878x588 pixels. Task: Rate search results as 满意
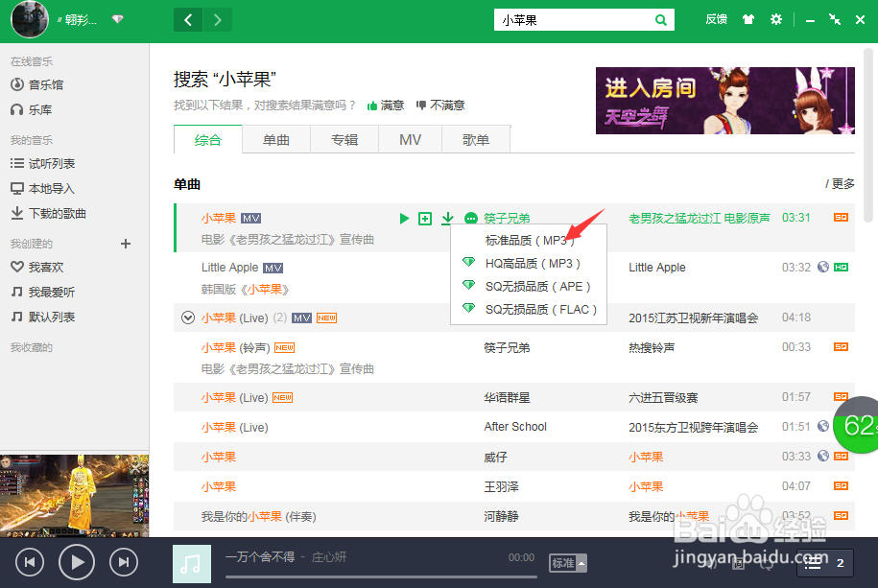[x=386, y=106]
